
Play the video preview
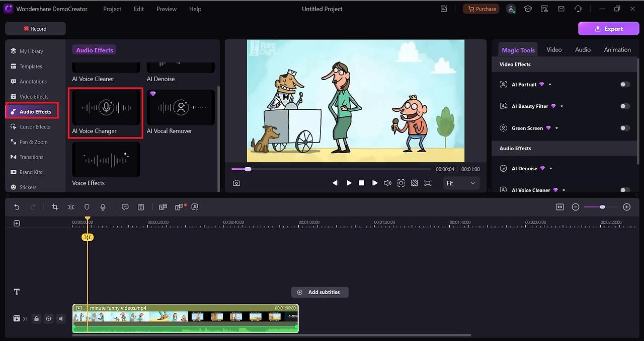349,183
